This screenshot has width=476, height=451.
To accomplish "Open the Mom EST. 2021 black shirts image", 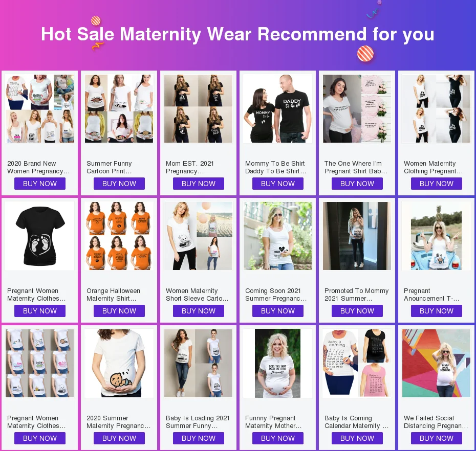I will (198, 108).
